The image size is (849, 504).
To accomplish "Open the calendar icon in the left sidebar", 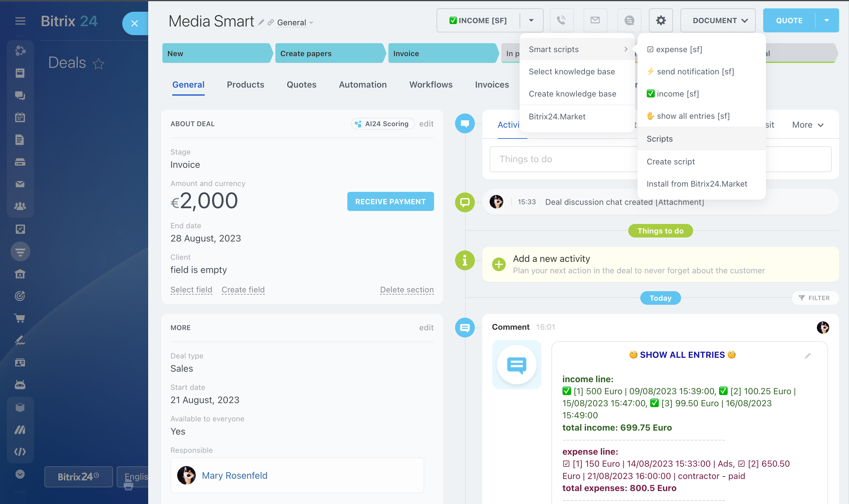I will (20, 118).
